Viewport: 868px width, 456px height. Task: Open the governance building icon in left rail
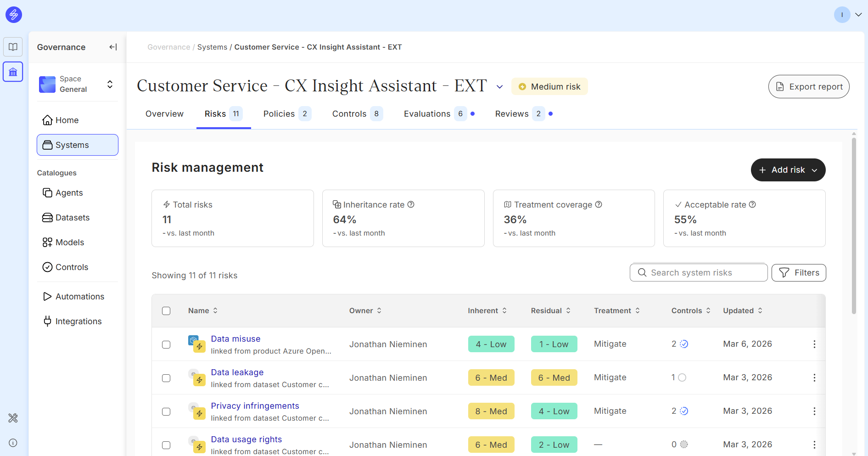click(13, 72)
